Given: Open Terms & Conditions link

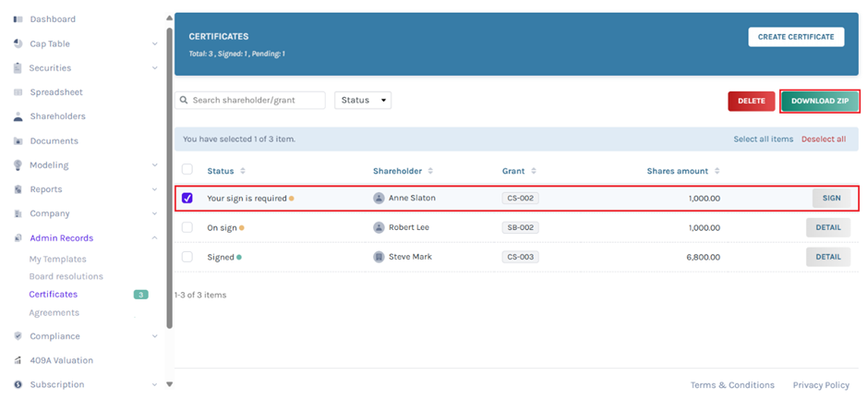Looking at the screenshot, I should (x=732, y=385).
